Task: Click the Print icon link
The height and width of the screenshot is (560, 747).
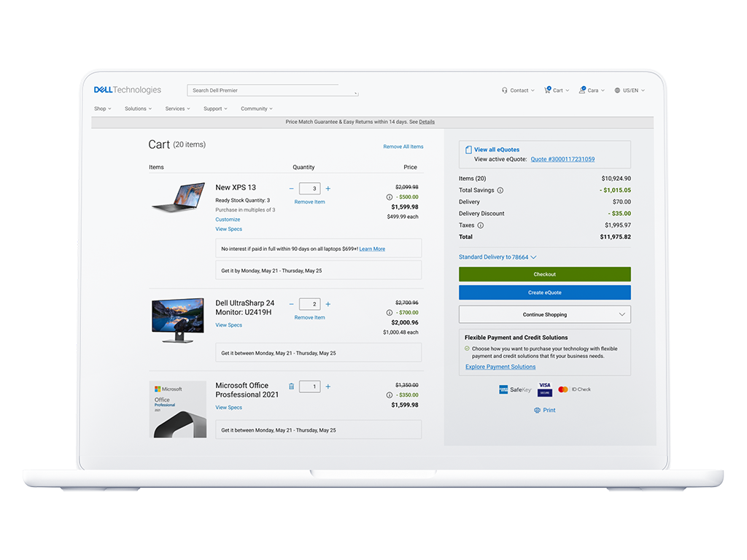Action: [x=538, y=411]
